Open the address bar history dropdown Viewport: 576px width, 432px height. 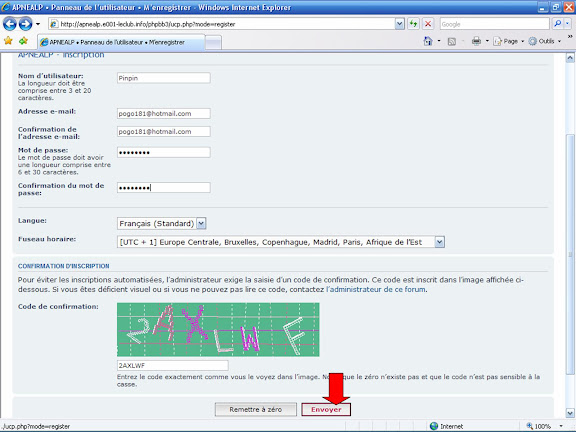point(400,24)
